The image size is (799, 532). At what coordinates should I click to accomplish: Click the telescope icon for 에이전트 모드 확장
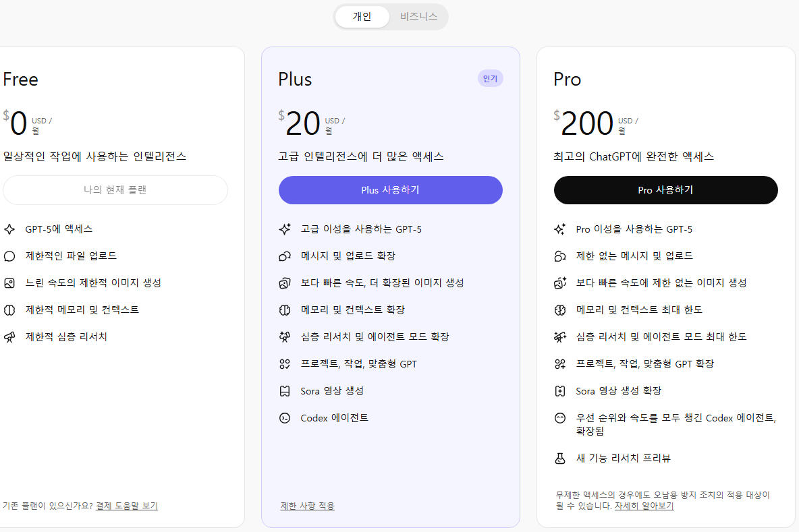click(285, 337)
